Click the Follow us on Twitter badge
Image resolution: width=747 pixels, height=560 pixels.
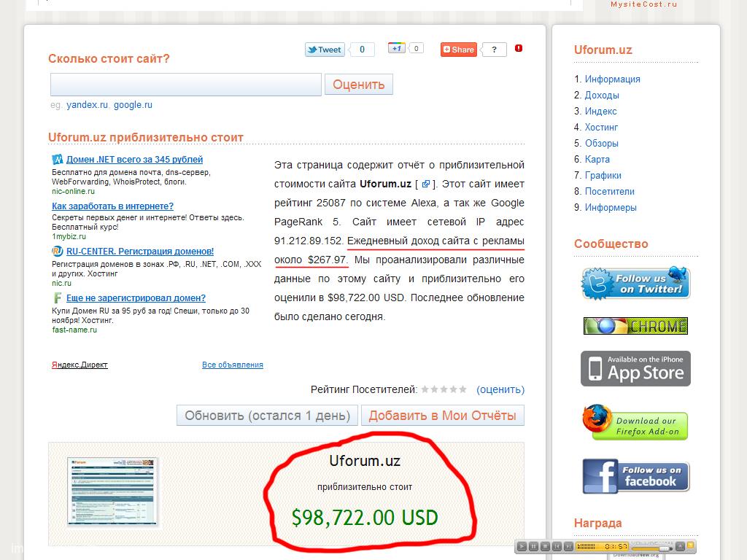coord(635,283)
